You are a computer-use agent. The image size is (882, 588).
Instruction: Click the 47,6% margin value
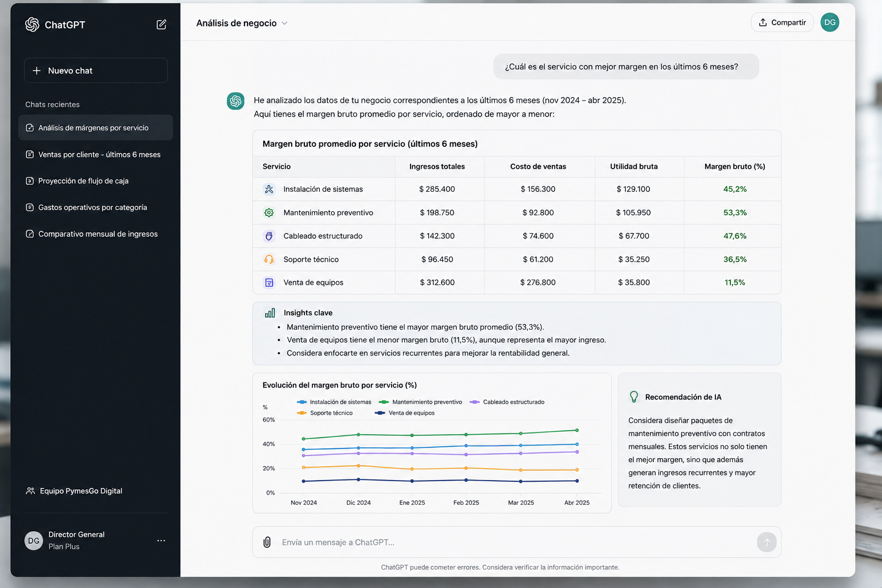point(735,236)
